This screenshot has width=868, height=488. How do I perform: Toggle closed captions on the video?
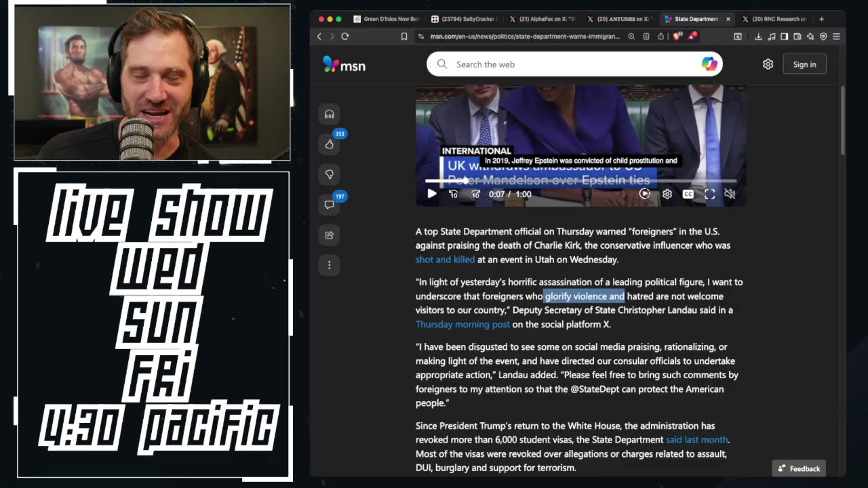(x=688, y=194)
